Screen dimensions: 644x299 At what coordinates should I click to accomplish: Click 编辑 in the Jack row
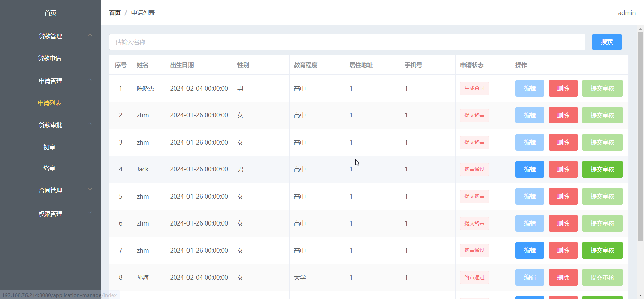tap(530, 169)
